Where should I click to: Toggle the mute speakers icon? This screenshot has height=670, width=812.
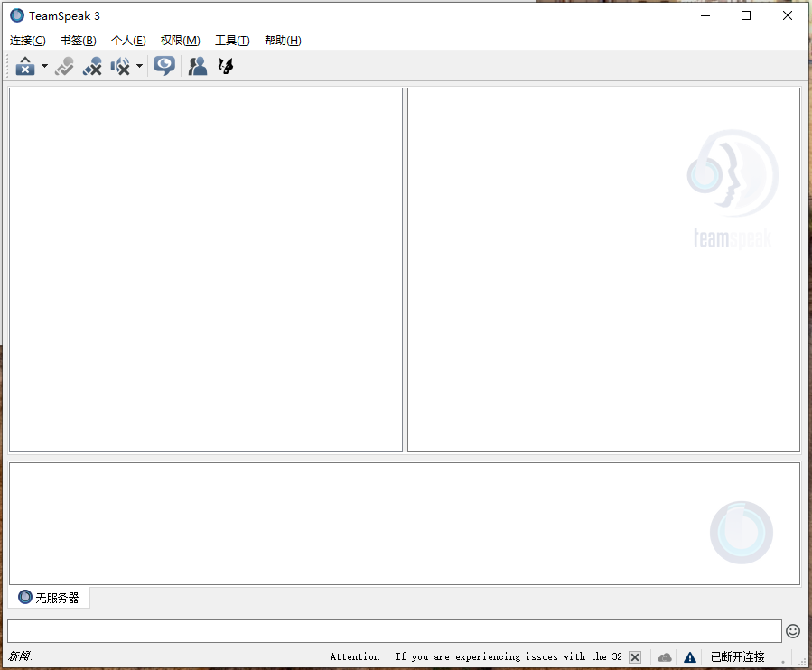tap(119, 66)
